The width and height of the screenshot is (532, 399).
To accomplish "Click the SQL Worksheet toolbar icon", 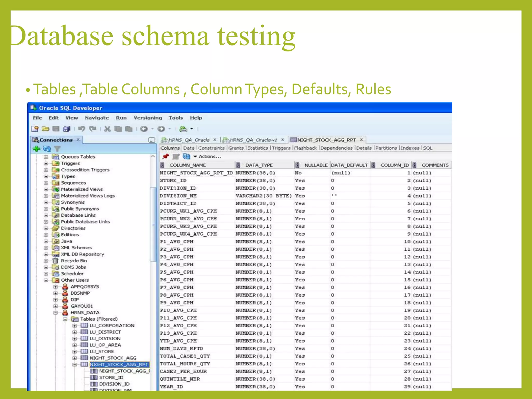I will tap(183, 129).
